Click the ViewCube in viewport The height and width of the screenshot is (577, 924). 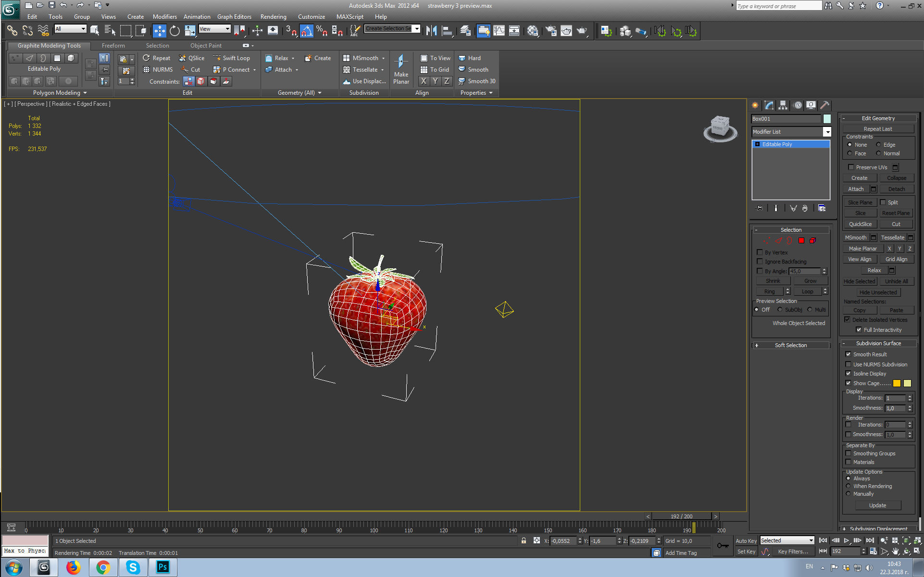720,128
